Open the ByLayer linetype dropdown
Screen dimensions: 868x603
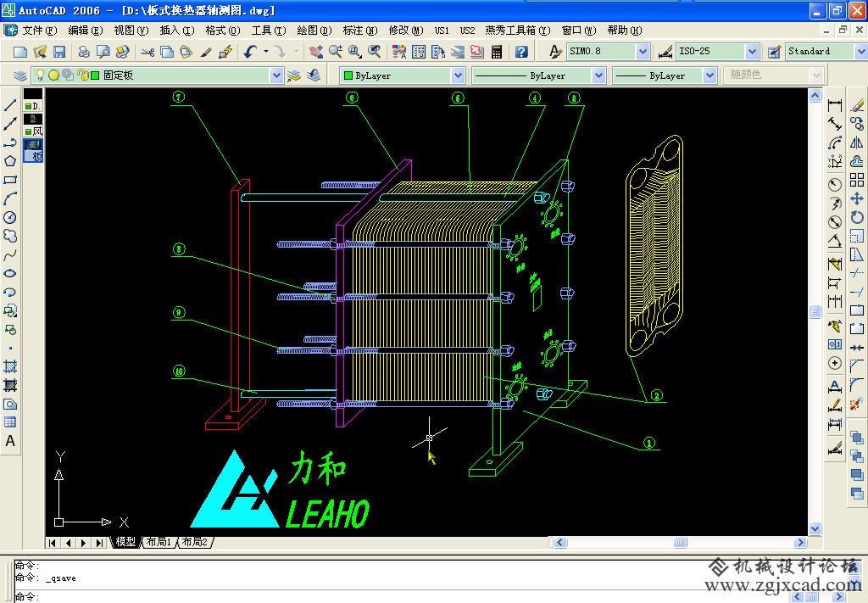click(x=598, y=75)
